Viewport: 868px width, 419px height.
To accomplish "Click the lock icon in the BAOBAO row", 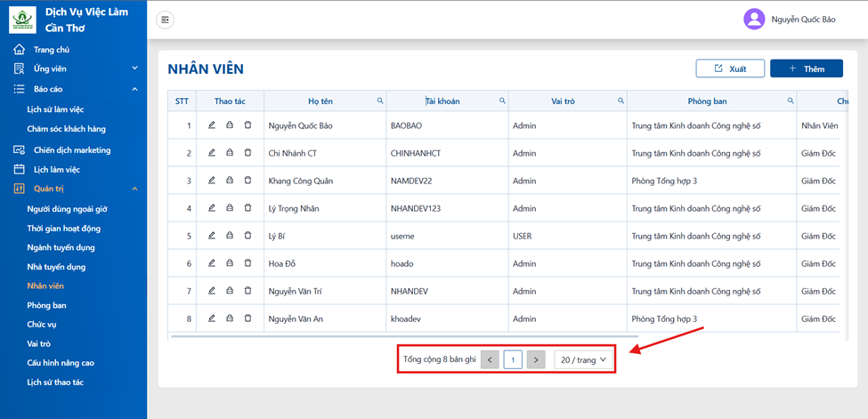I will pyautogui.click(x=229, y=125).
